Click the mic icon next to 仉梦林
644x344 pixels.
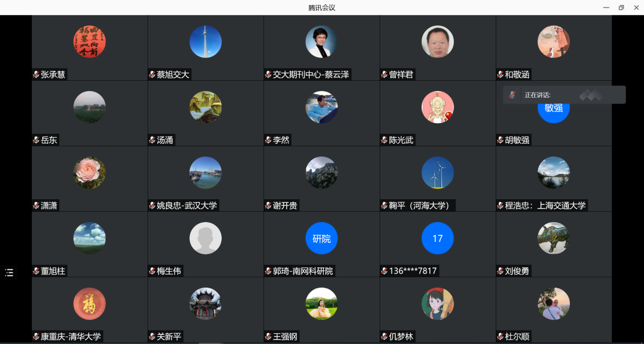click(384, 336)
